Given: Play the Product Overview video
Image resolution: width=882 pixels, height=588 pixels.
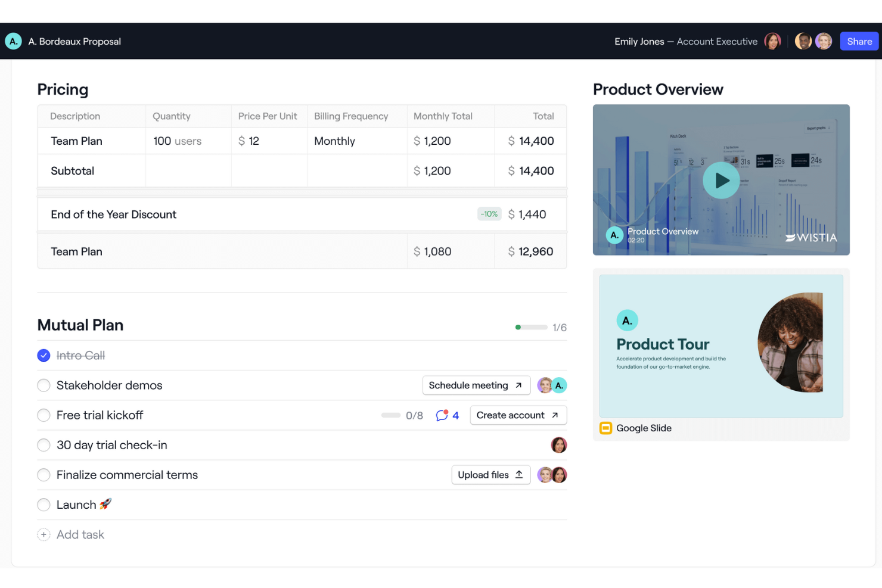Looking at the screenshot, I should [x=721, y=180].
